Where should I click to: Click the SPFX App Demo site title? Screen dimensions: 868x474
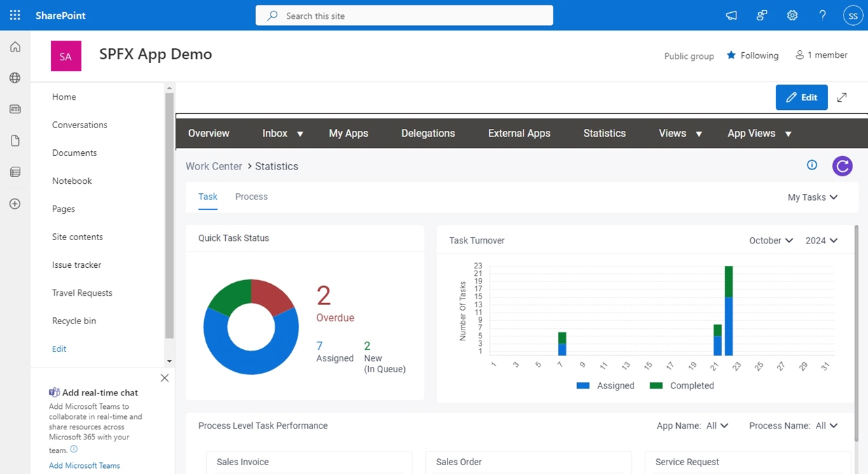[x=155, y=54]
